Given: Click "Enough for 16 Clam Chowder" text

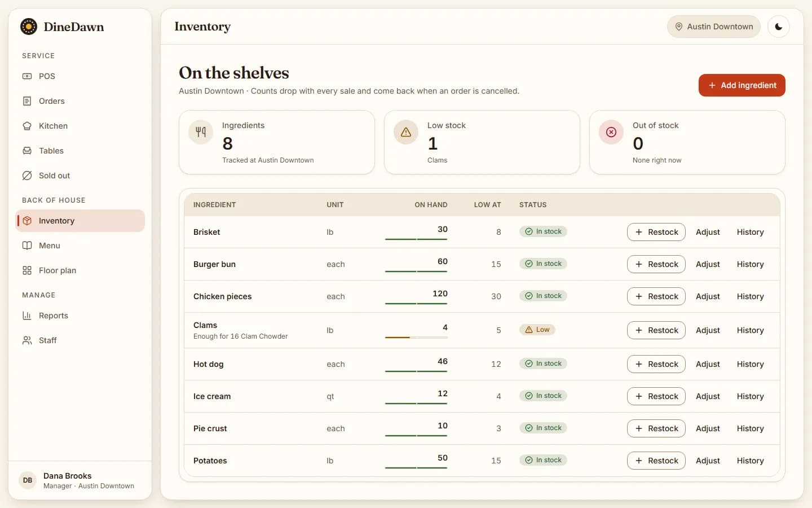Looking at the screenshot, I should [x=240, y=336].
